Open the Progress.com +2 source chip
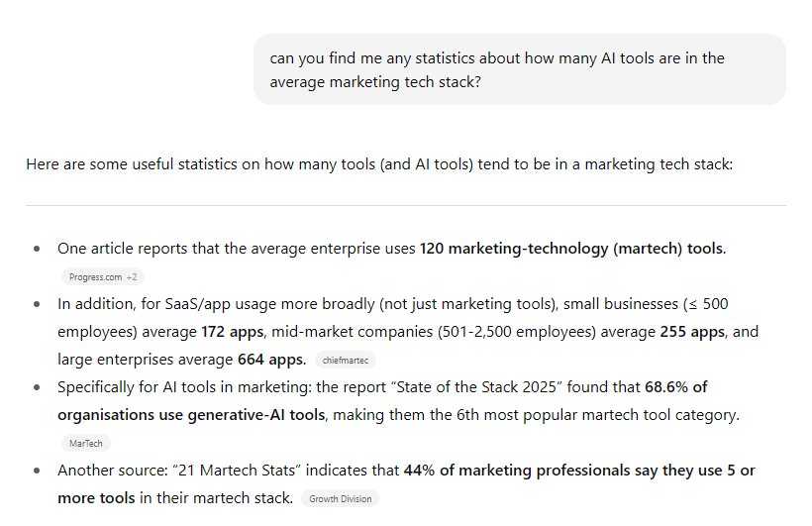 pos(102,277)
